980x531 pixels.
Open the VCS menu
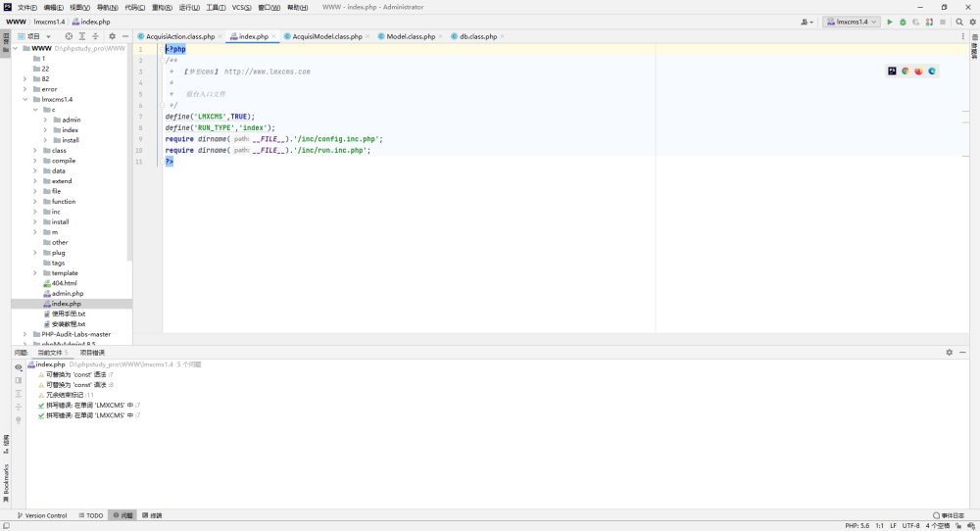pos(241,8)
